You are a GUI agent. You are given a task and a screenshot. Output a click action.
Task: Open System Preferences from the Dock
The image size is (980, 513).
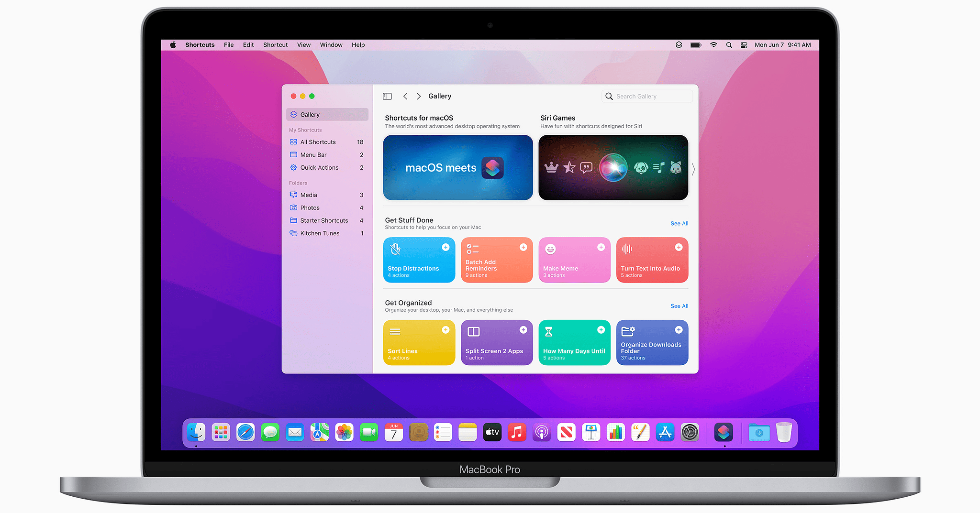click(x=690, y=432)
